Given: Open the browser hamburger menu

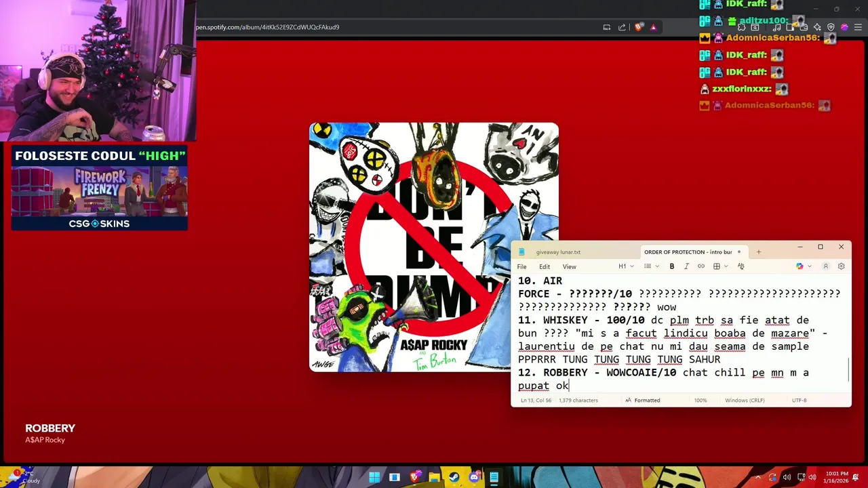Looking at the screenshot, I should click(858, 28).
